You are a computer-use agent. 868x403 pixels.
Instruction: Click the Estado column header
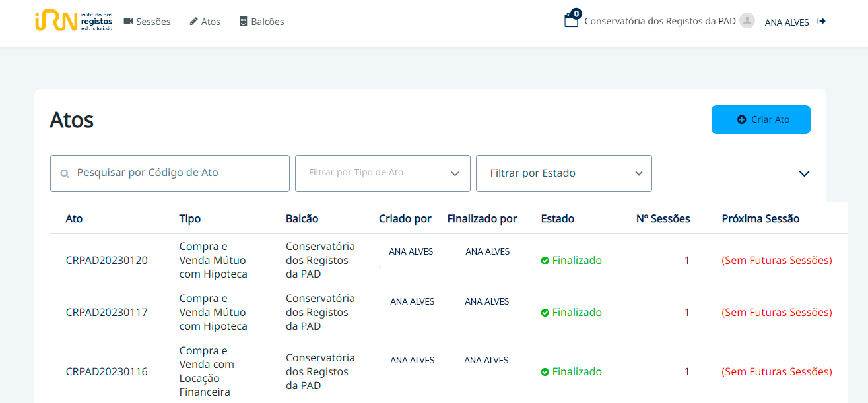(557, 219)
